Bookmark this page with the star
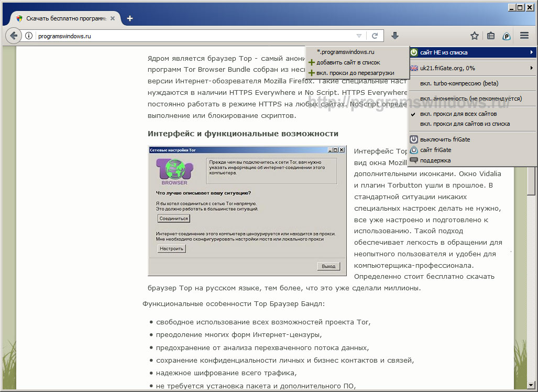The width and height of the screenshot is (538, 392). (x=475, y=36)
